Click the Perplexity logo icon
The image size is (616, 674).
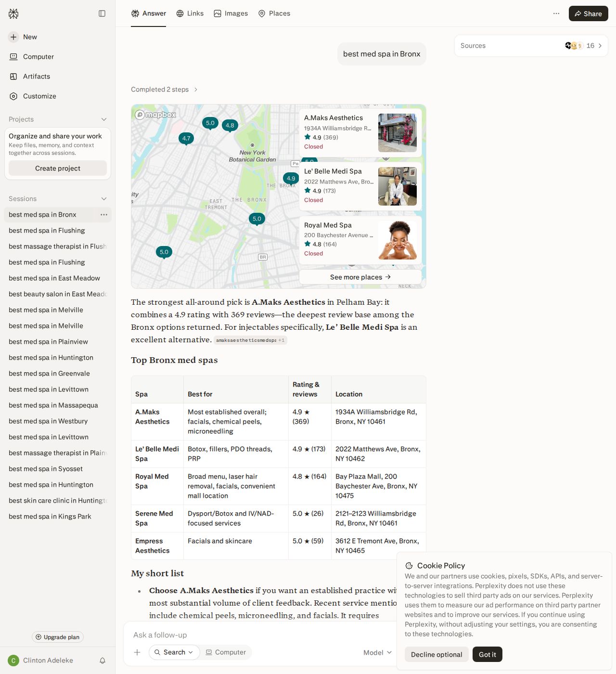point(13,13)
